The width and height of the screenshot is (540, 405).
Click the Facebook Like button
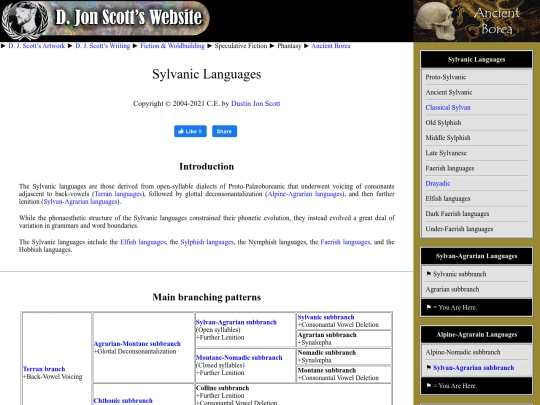[190, 131]
